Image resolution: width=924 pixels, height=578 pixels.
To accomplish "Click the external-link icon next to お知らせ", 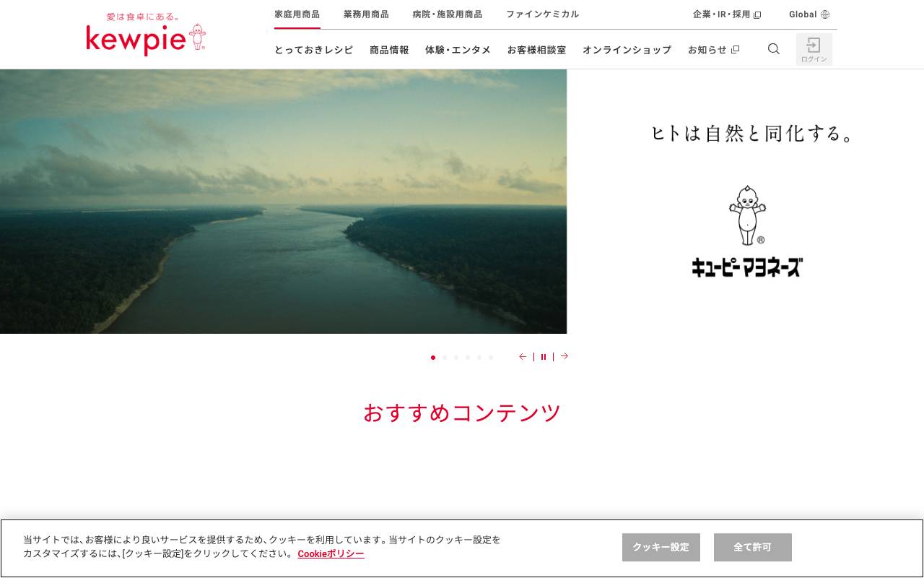I will pos(736,49).
